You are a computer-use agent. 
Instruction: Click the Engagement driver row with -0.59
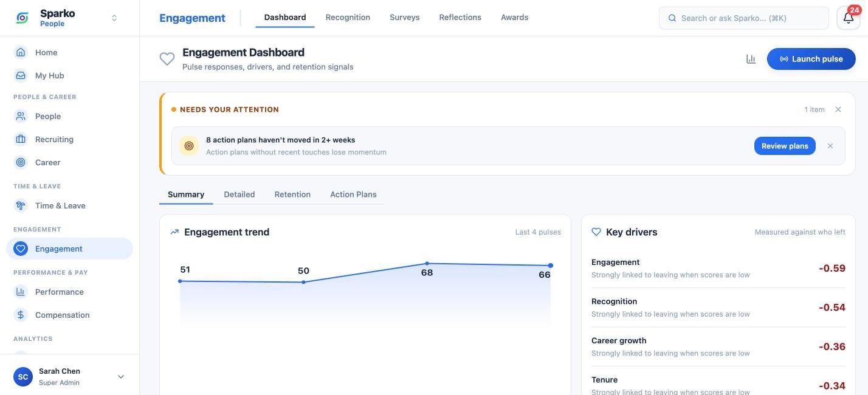[x=718, y=268]
